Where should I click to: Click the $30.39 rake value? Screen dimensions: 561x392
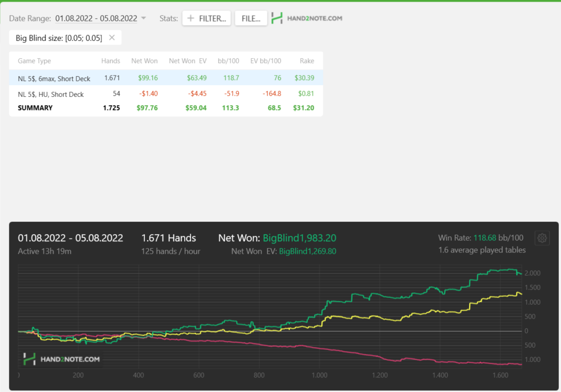point(304,78)
